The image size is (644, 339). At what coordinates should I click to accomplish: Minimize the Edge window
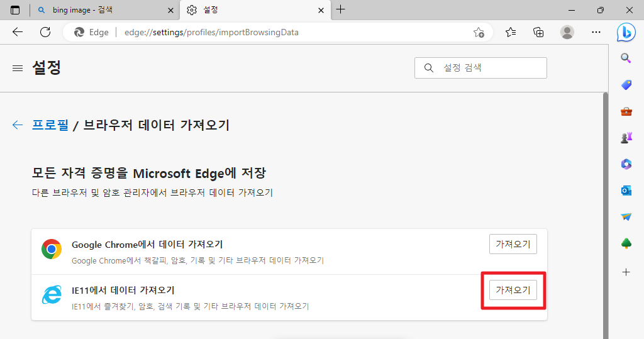click(x=571, y=10)
